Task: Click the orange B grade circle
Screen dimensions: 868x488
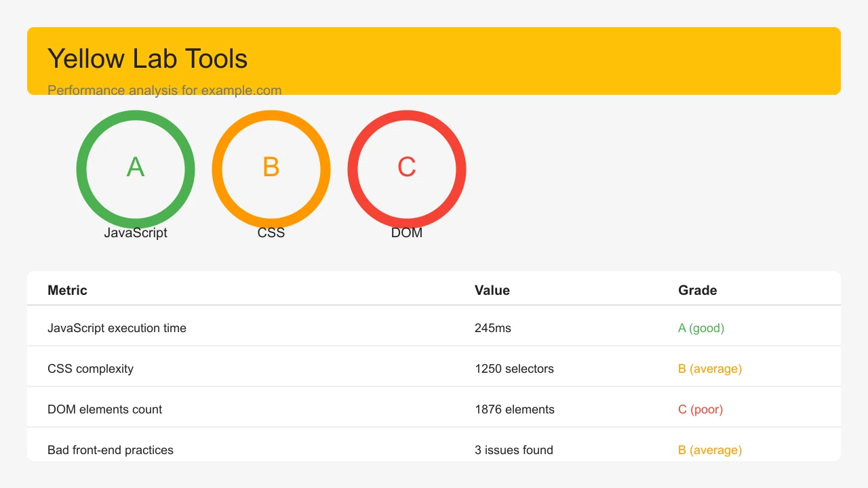Action: [x=271, y=169]
